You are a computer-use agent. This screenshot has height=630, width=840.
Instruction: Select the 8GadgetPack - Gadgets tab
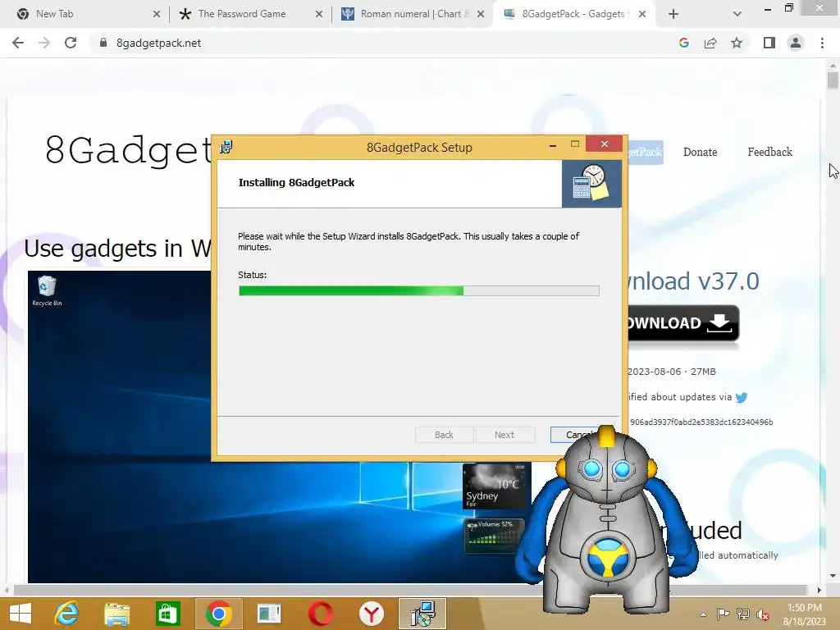(573, 14)
